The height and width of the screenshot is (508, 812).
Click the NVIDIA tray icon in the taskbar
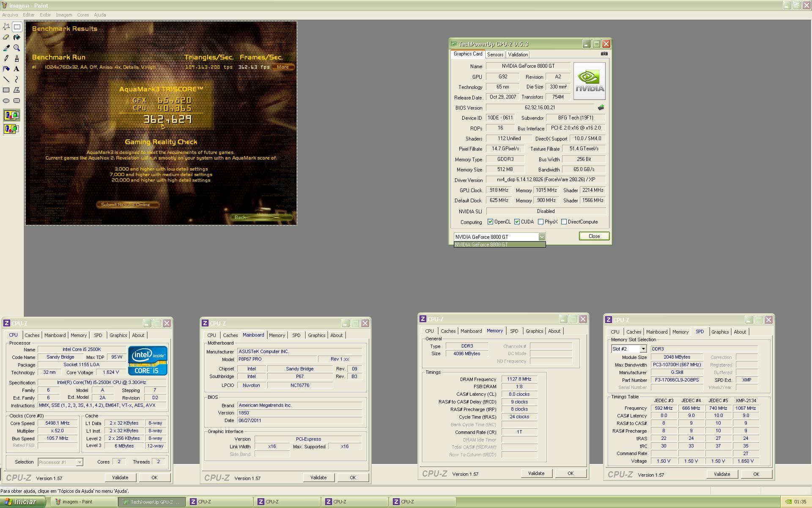pos(788,502)
